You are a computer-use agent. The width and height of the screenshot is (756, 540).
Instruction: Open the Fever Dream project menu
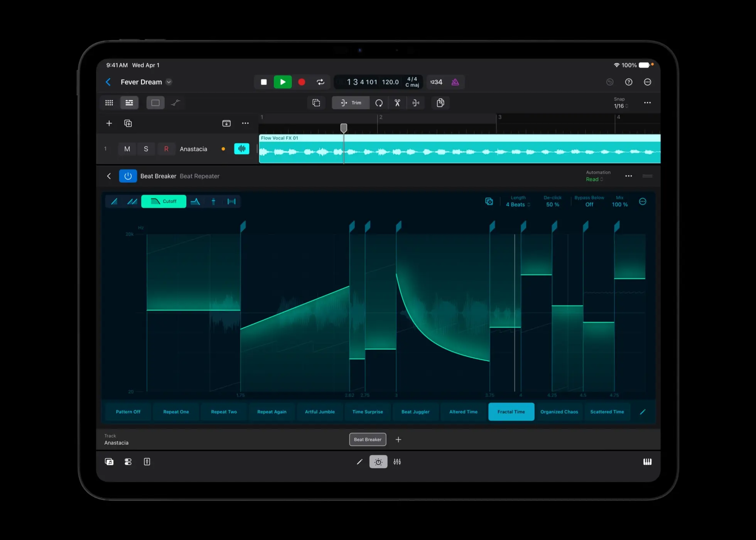tap(169, 82)
